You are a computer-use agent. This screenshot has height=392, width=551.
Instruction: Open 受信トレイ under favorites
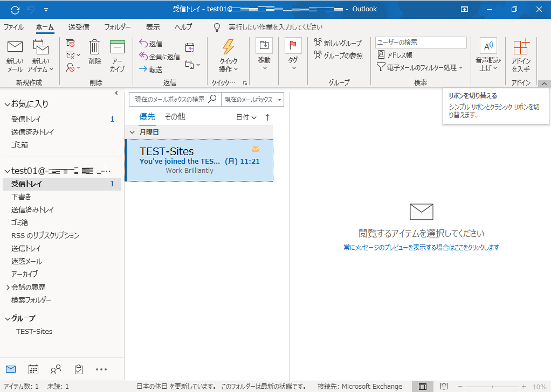62,119
